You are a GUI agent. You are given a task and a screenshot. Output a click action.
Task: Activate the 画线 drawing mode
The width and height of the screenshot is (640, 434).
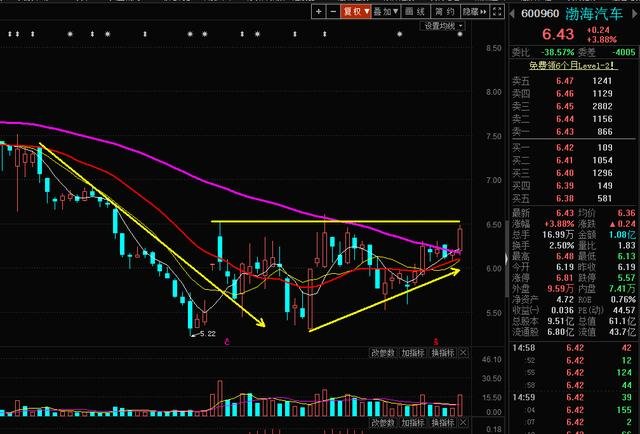416,12
